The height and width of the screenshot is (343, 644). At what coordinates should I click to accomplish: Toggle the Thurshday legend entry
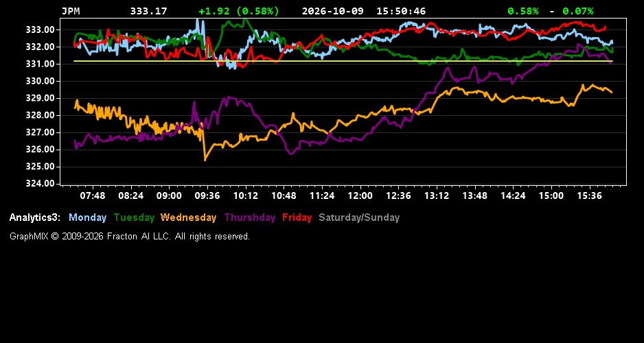[x=250, y=218]
